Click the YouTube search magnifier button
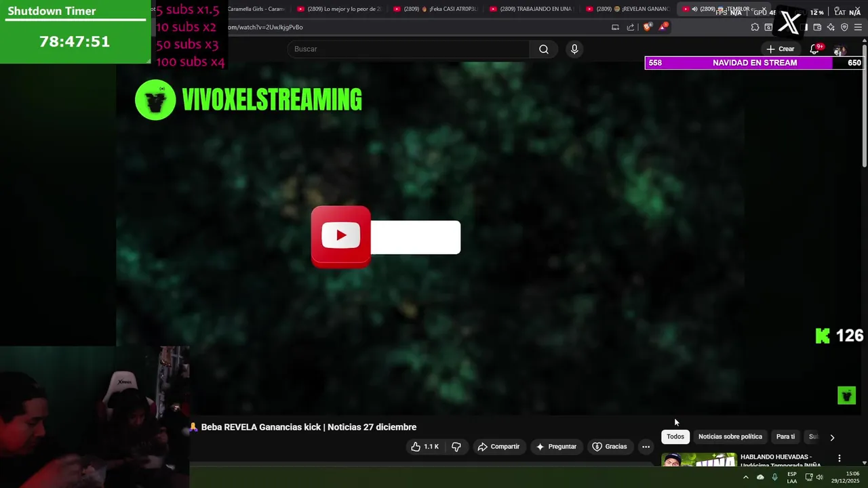This screenshot has height=488, width=868. pos(543,49)
